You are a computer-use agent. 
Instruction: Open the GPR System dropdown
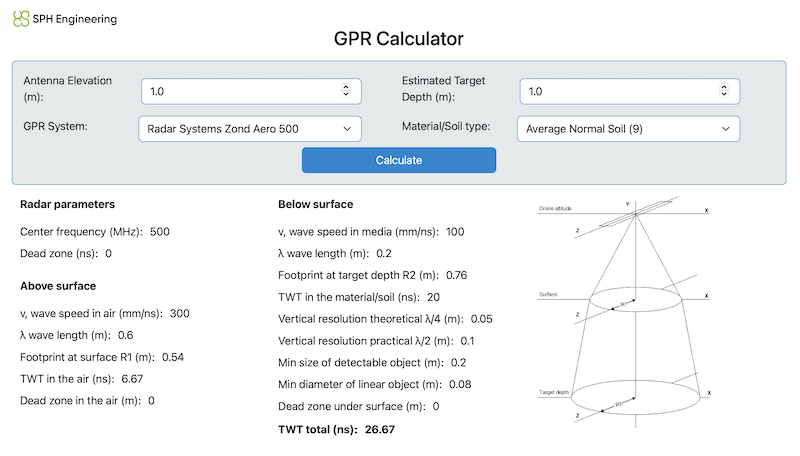tap(249, 129)
